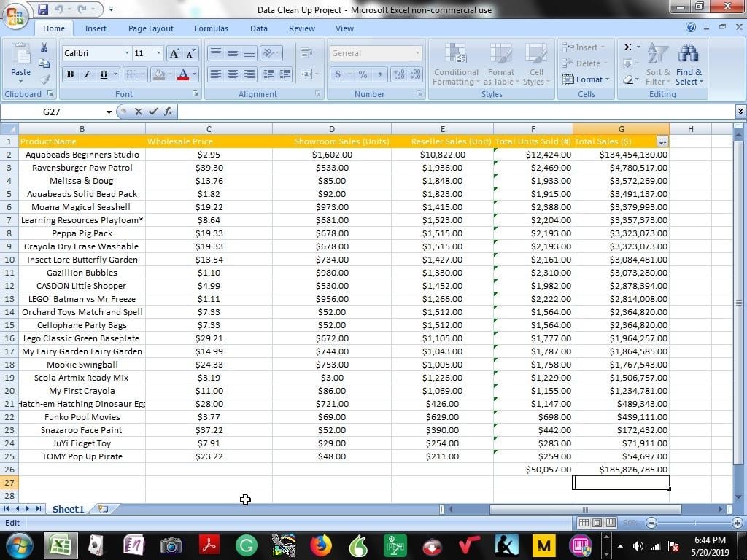Image resolution: width=747 pixels, height=560 pixels.
Task: Align text to the right
Action: [x=249, y=74]
